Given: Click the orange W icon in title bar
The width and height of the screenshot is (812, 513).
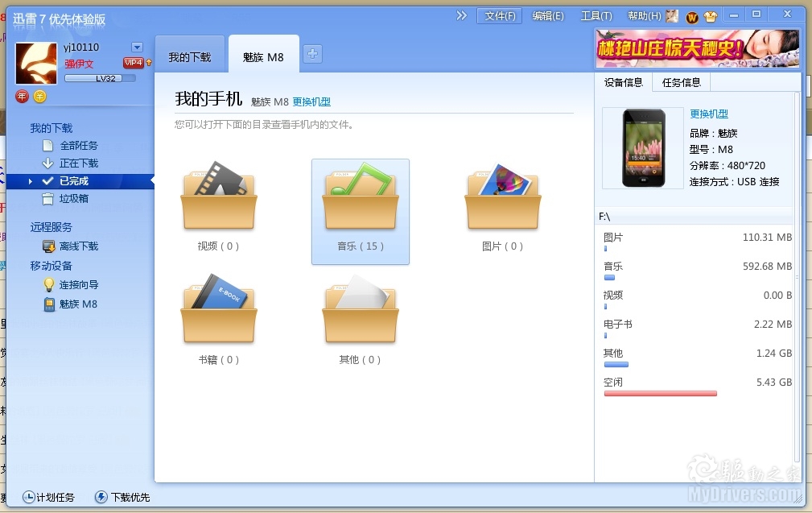Looking at the screenshot, I should pos(692,18).
